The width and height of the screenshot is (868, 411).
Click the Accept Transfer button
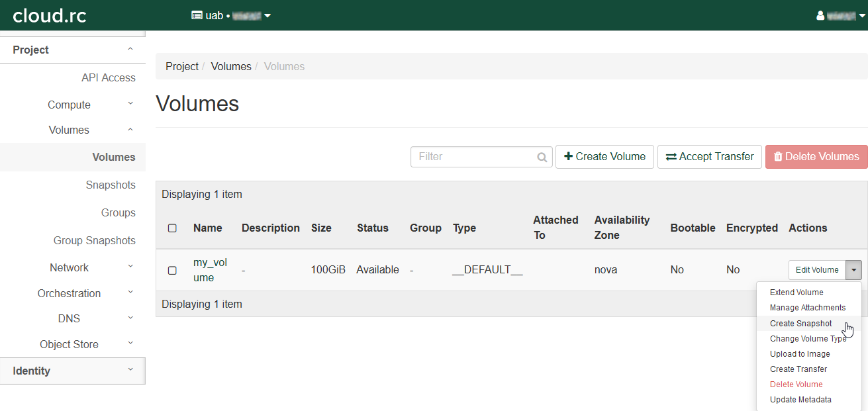pyautogui.click(x=709, y=157)
